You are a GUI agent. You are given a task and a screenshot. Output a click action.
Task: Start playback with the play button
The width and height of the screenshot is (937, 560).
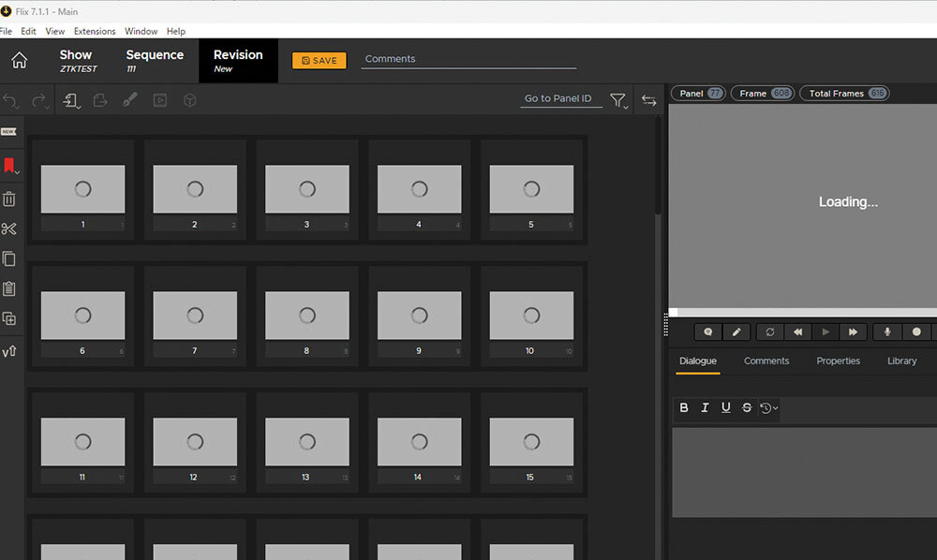tap(825, 332)
